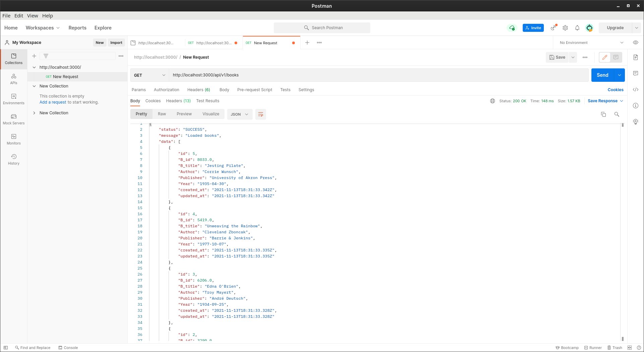Open the Trash
Viewport: 644px width, 352px height.
pyautogui.click(x=615, y=348)
